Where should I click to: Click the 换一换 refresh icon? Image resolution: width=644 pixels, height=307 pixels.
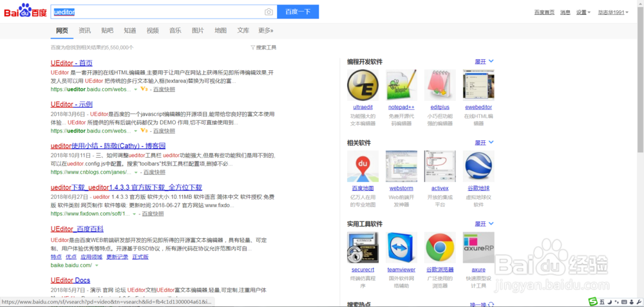tap(491, 304)
